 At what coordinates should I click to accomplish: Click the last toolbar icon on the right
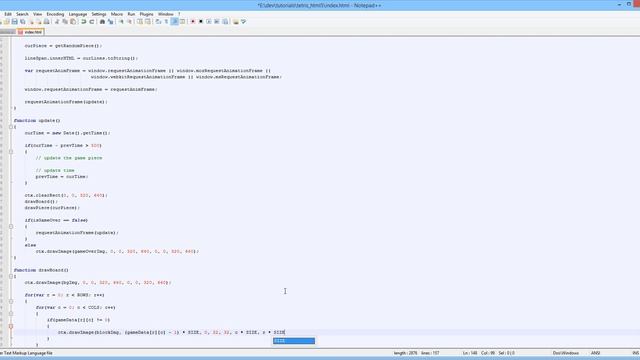(244, 22)
